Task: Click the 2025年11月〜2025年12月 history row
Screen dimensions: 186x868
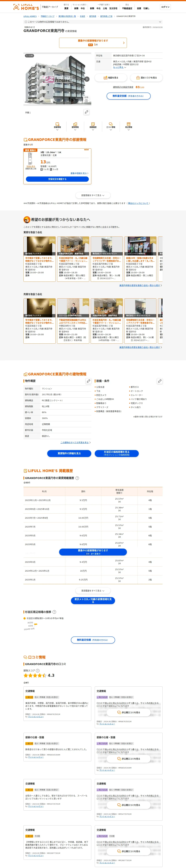Action: (93, 500)
